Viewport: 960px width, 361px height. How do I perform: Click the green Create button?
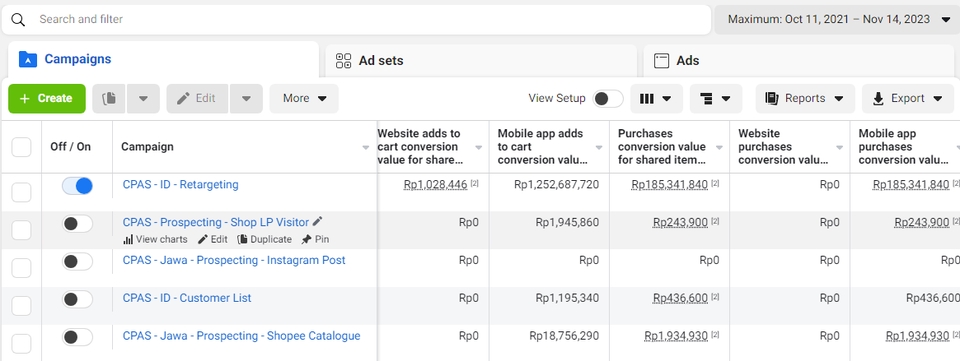click(x=47, y=99)
